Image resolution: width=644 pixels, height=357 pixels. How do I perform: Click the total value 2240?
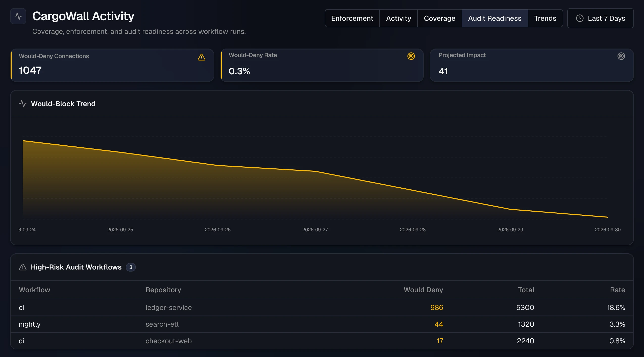point(526,341)
